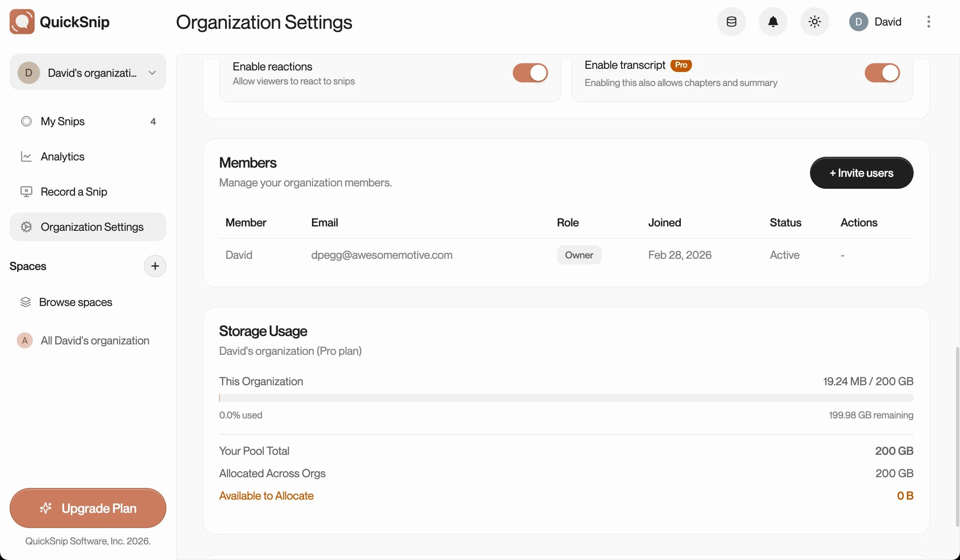The height and width of the screenshot is (560, 960).
Task: Add a new space with the plus icon
Action: 155,266
